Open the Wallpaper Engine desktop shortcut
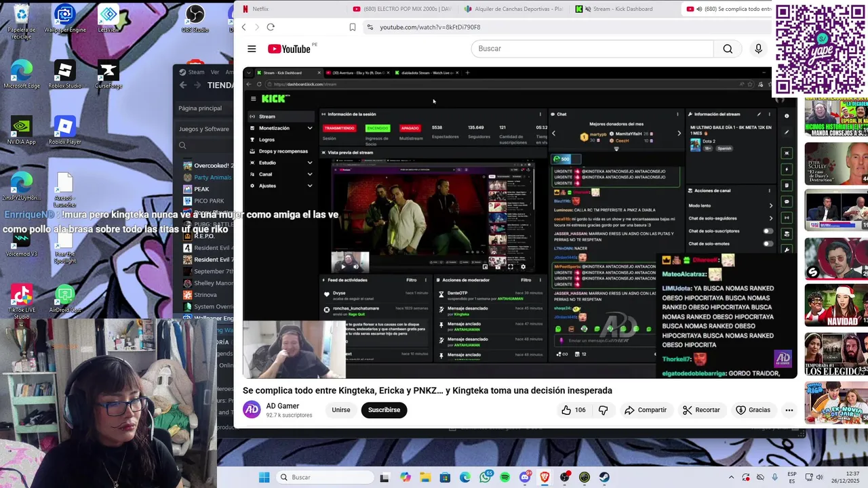Viewport: 868px width, 488px height. pos(65,19)
